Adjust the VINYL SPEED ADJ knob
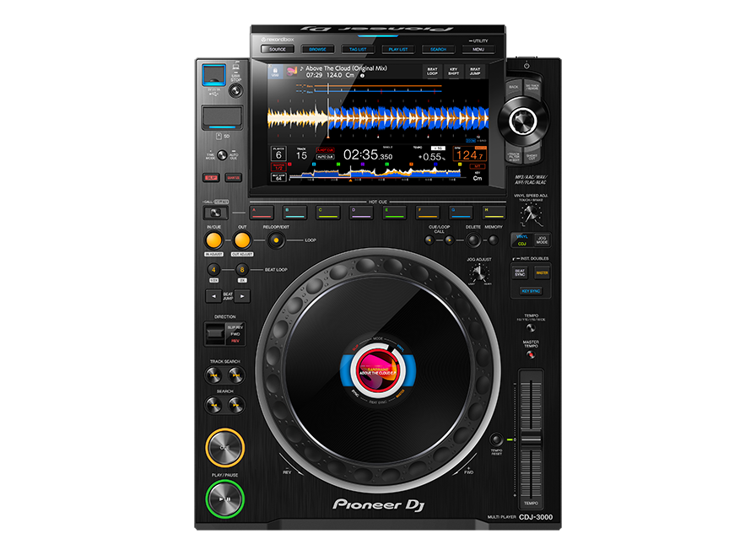Image resolution: width=756 pixels, height=555 pixels. [x=532, y=213]
